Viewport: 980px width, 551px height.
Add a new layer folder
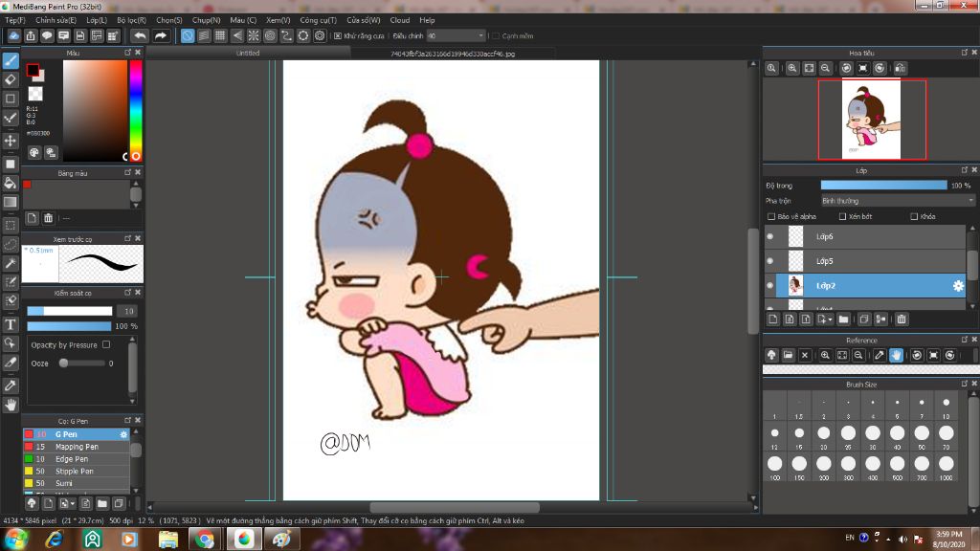pos(844,320)
